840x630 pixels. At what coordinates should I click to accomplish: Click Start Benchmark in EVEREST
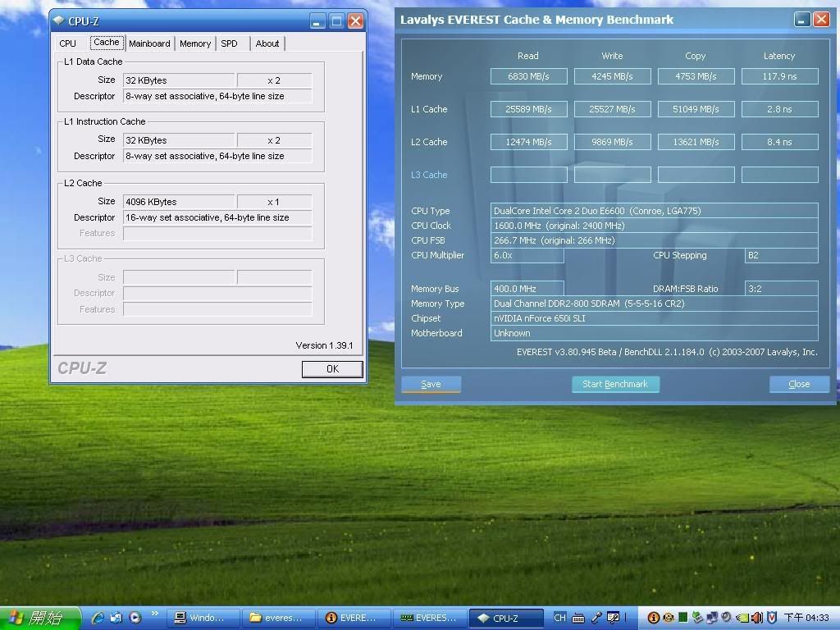(615, 384)
